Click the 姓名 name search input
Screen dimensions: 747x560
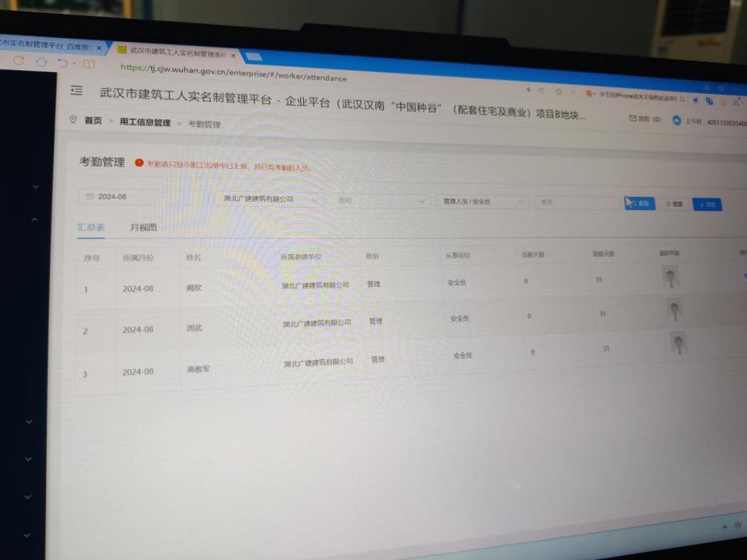click(x=576, y=202)
